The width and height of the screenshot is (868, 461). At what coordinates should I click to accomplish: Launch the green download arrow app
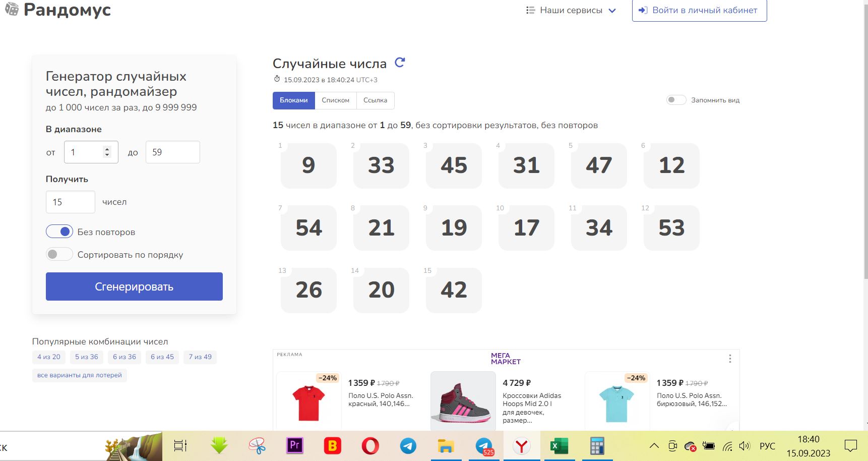(219, 446)
